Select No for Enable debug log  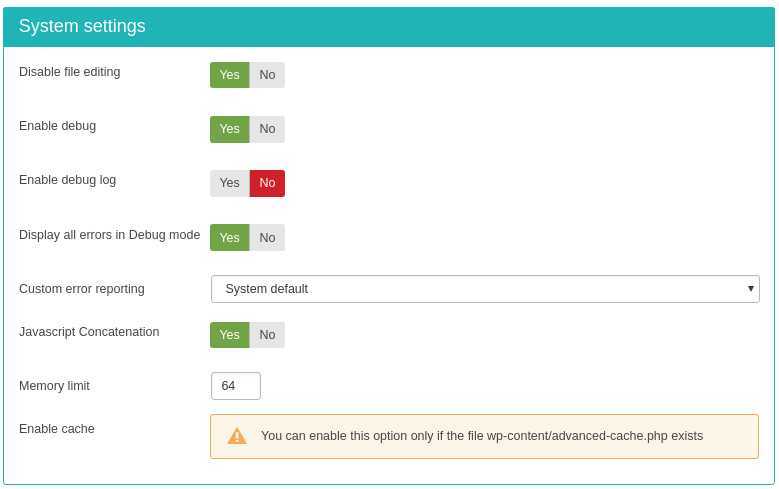[x=267, y=183]
